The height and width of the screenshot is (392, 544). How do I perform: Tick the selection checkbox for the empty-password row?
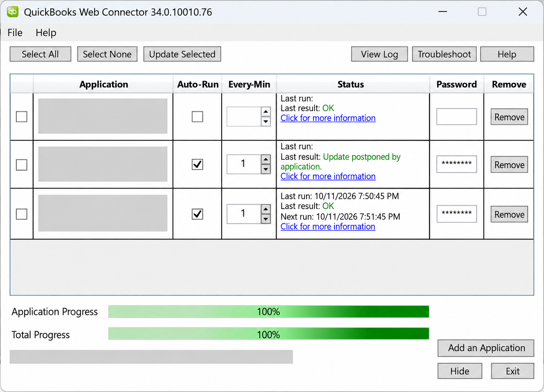[22, 117]
